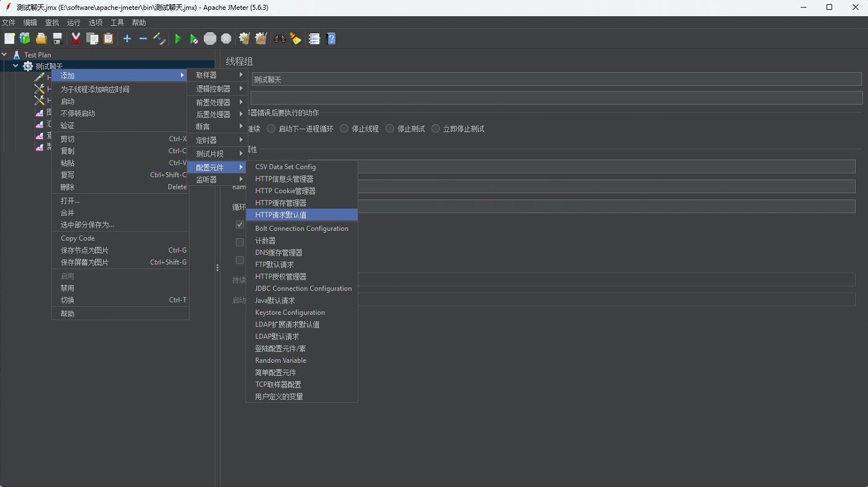
Task: Click the Start no pauses toolbar icon
Action: pyautogui.click(x=193, y=38)
